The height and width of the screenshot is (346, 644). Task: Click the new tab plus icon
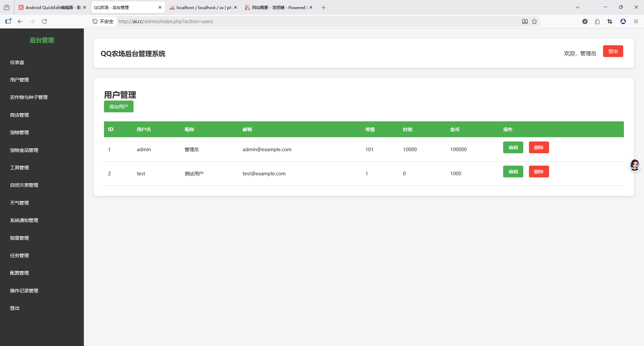click(323, 7)
